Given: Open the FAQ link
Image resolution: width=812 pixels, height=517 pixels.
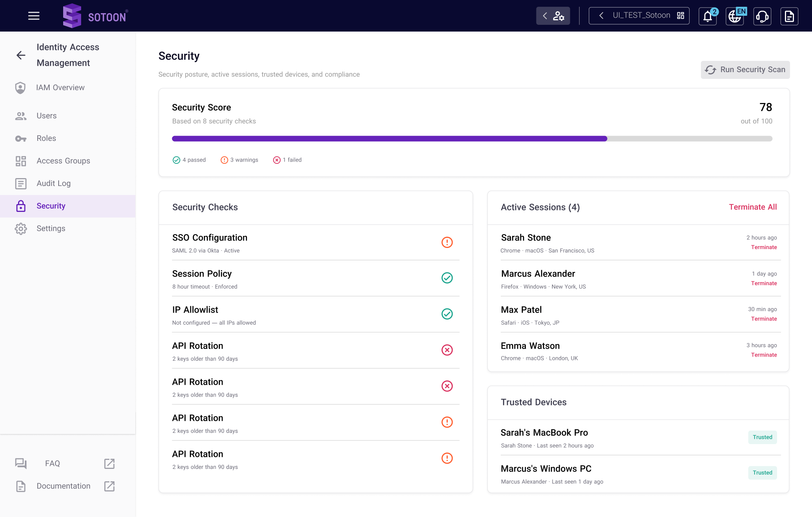Looking at the screenshot, I should coord(53,463).
